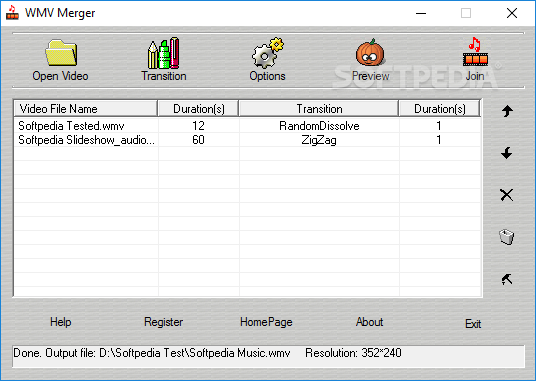Visit the HomePage link
536x381 pixels.
[266, 322]
